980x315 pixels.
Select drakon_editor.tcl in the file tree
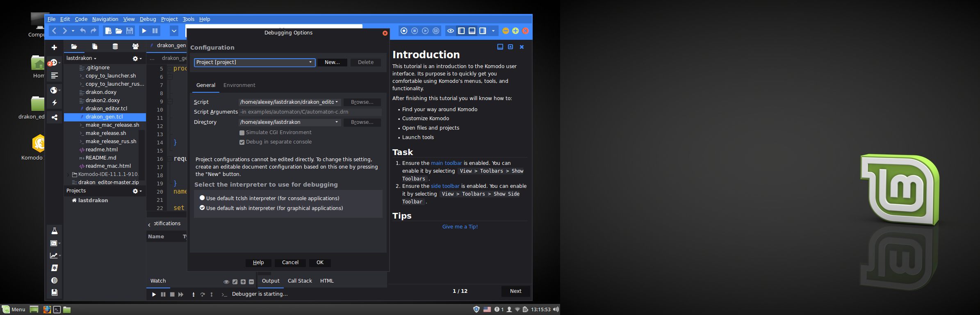tap(106, 109)
